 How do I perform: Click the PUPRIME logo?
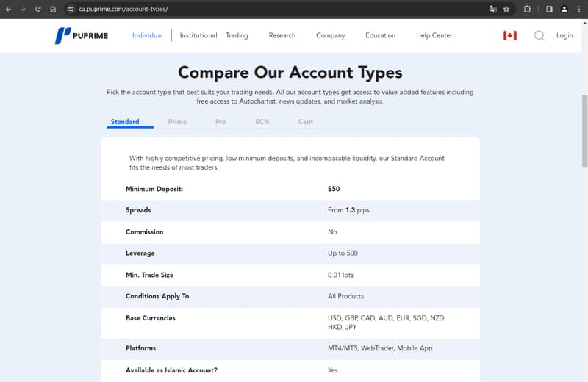82,35
